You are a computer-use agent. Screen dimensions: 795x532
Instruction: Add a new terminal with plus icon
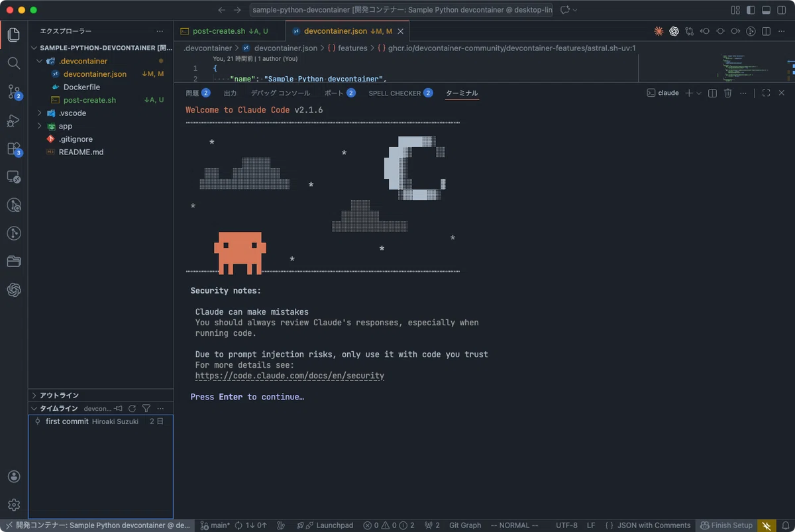pos(689,93)
